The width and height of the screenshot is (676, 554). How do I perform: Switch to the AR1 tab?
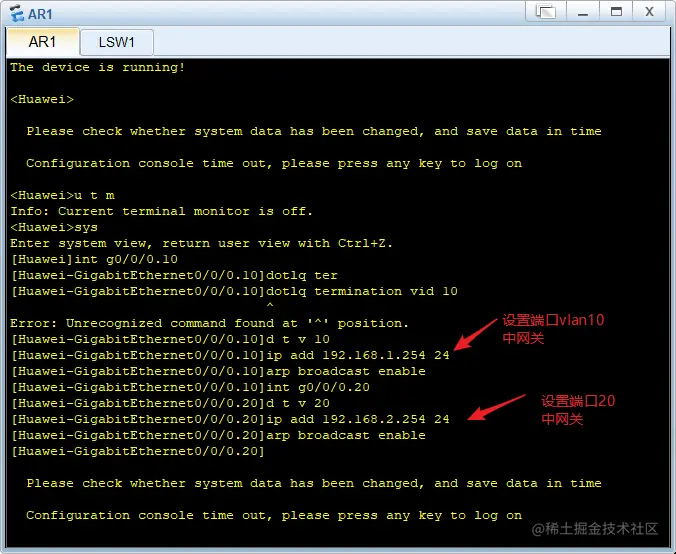[42, 42]
